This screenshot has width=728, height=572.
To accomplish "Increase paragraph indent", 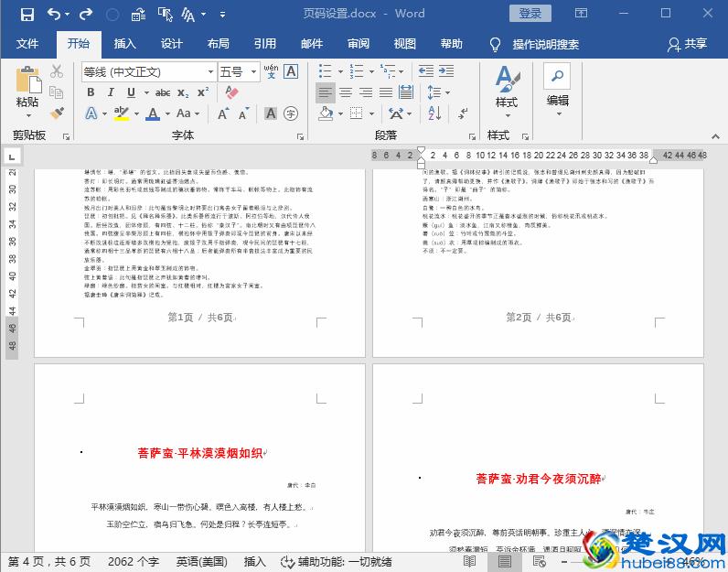I will (446, 71).
